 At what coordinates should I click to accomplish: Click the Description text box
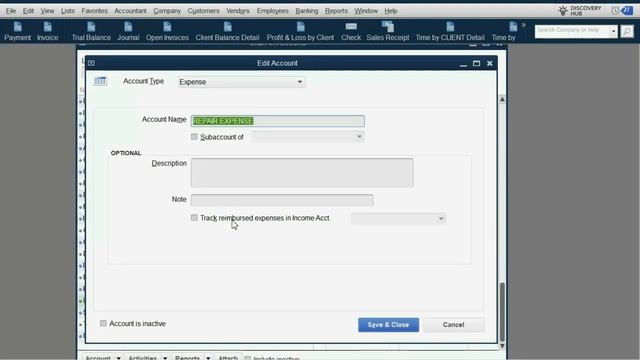[x=302, y=173]
